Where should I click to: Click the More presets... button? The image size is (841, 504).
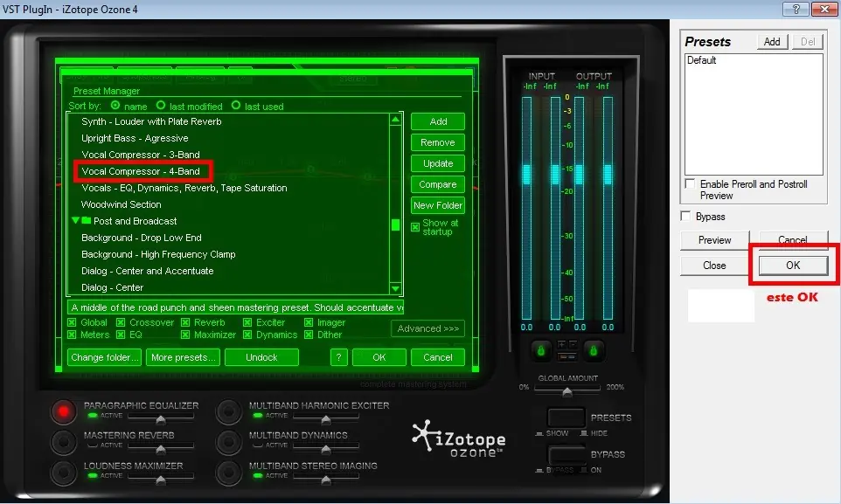pos(184,357)
